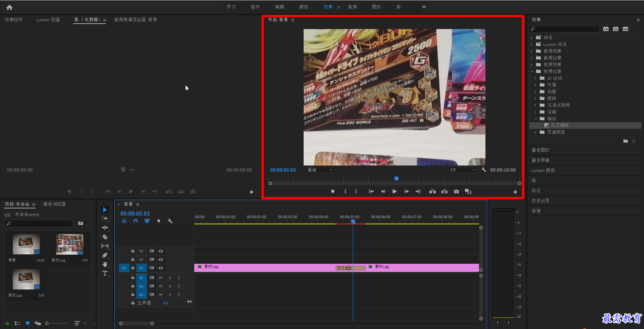The width and height of the screenshot is (644, 329).
Task: Click new custom bin in Effects panel
Action: pos(625,141)
